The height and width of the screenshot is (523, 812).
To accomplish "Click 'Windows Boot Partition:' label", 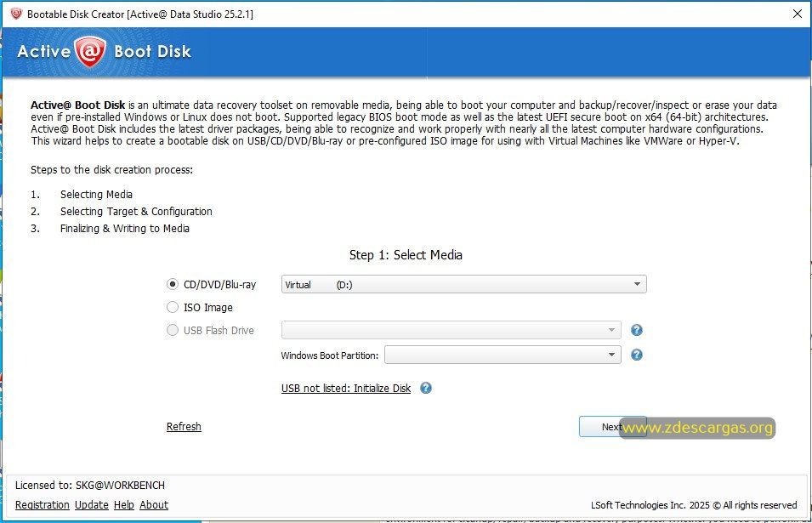I will [x=329, y=355].
